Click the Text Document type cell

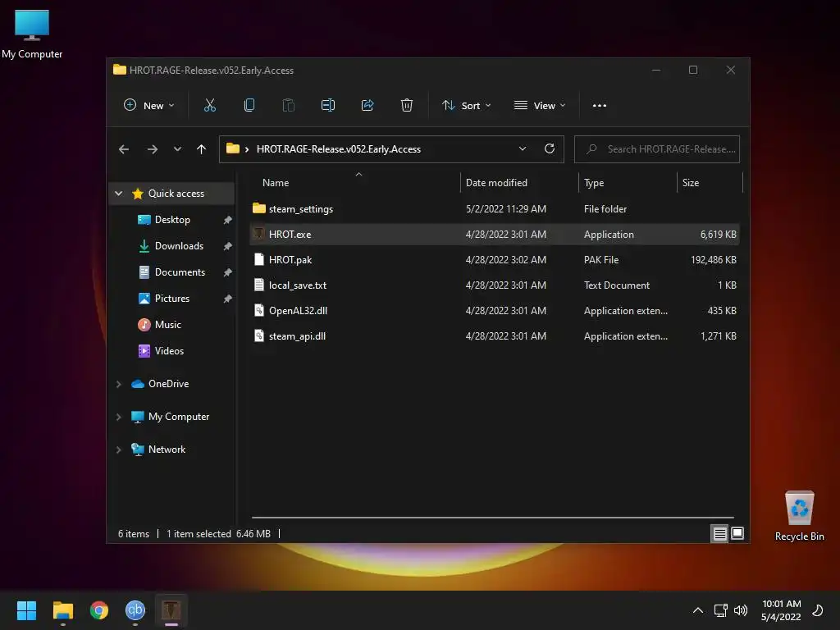[x=617, y=285]
